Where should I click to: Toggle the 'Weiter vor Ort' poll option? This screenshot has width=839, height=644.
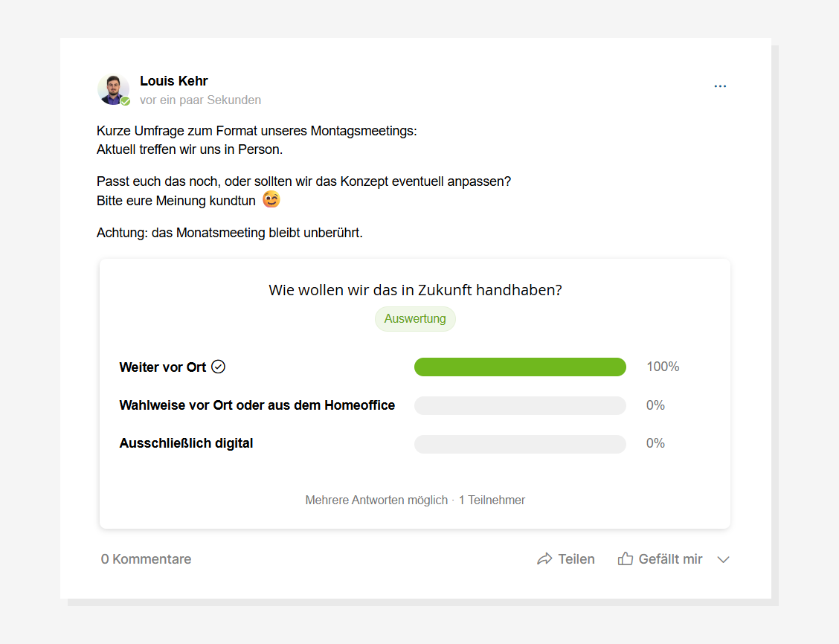[x=163, y=367]
